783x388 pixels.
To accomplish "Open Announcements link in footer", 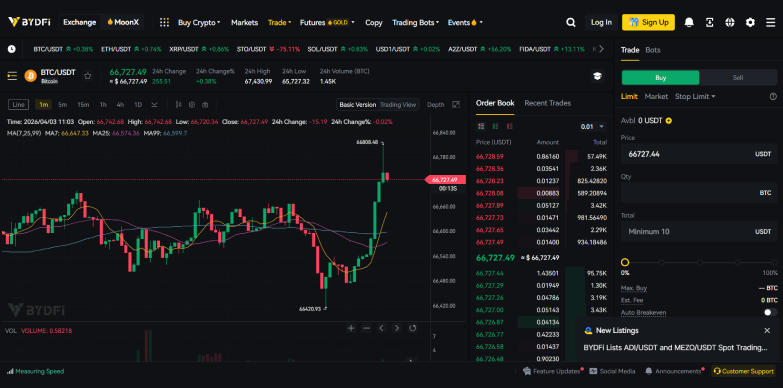I will pyautogui.click(x=674, y=371).
